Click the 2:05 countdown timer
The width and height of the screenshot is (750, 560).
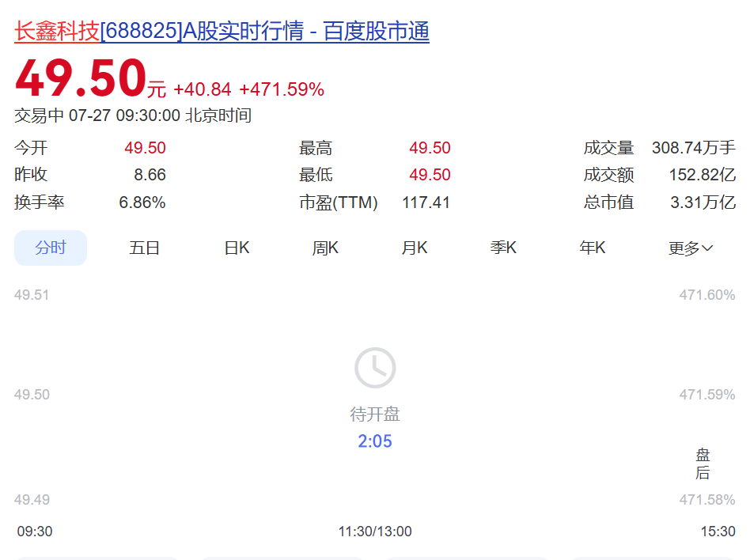click(x=375, y=441)
